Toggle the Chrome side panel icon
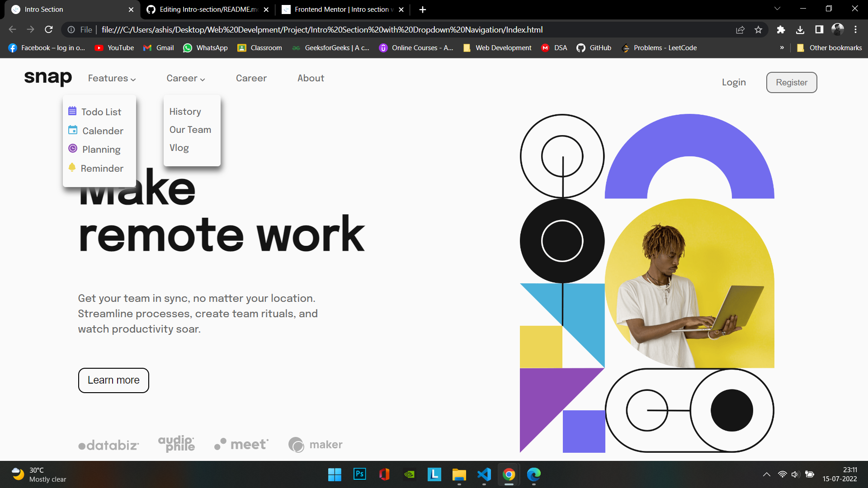Screen dimensions: 868x488 click(x=819, y=30)
